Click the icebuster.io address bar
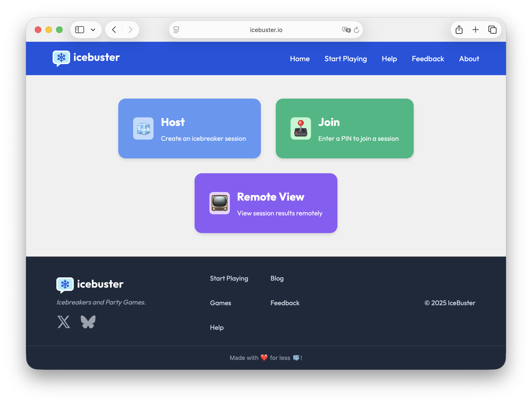Screen dimensions: 532x404 (x=266, y=30)
